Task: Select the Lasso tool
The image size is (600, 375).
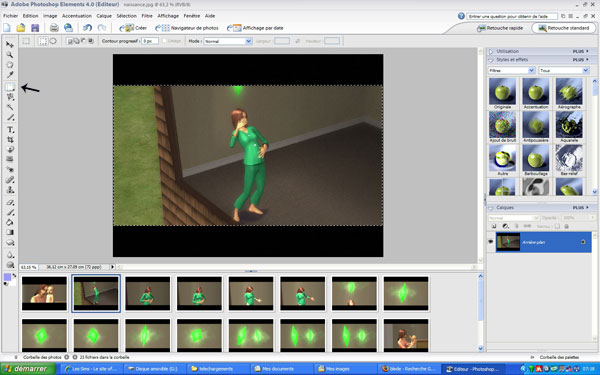Action: point(10,97)
